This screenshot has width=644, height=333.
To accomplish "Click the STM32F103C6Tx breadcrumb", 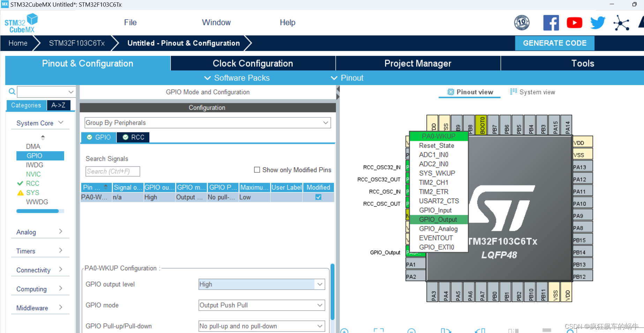I will tap(77, 43).
